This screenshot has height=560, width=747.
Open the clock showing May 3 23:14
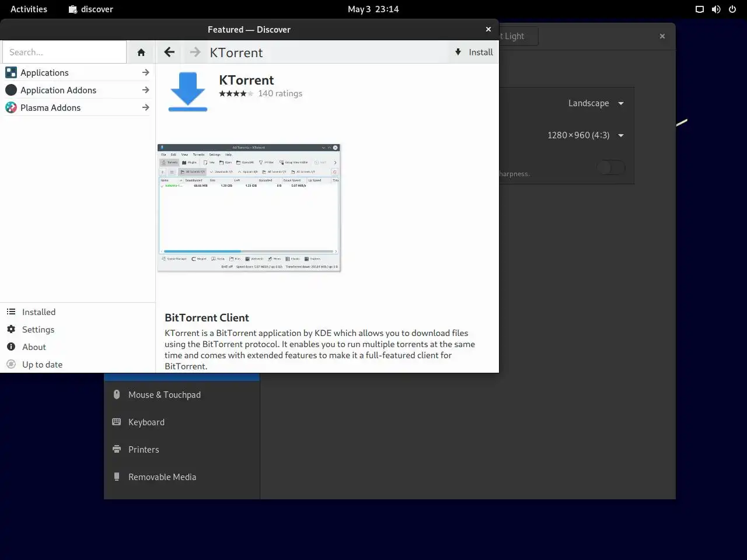pyautogui.click(x=373, y=9)
